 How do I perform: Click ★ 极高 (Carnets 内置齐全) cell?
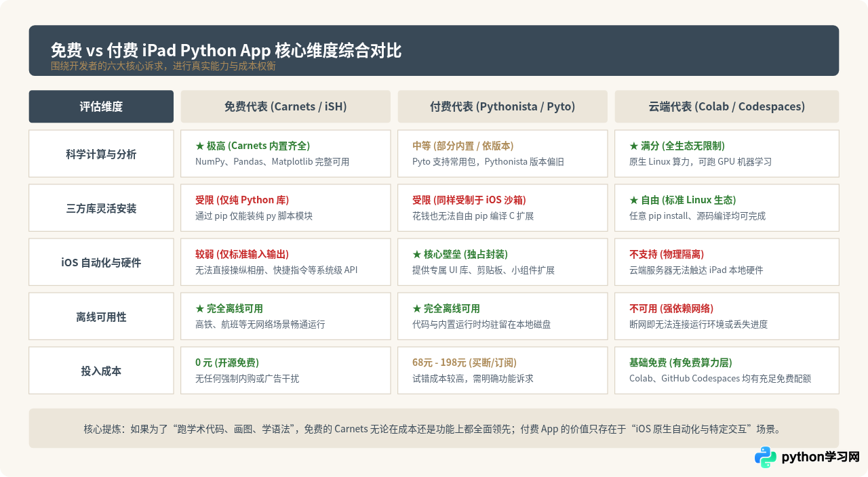click(285, 154)
